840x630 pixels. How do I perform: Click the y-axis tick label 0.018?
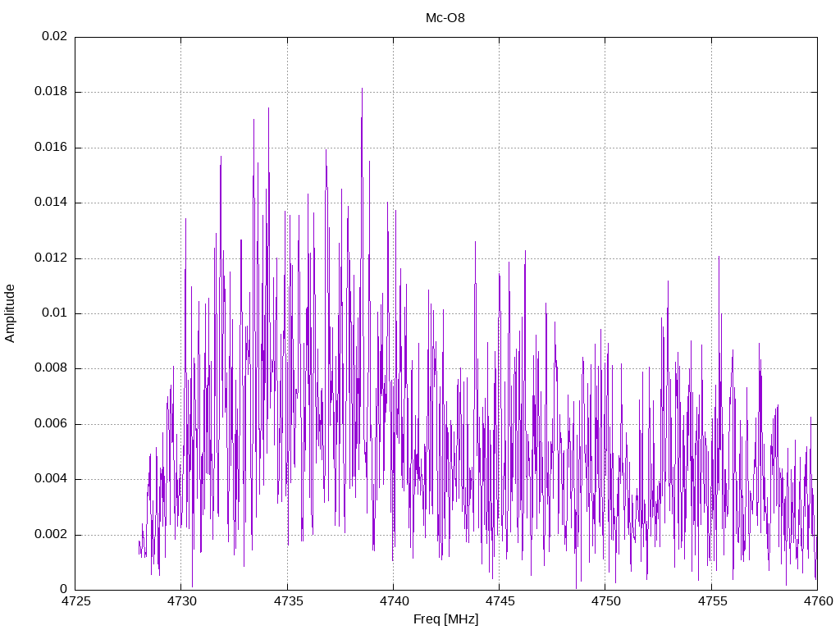pyautogui.click(x=51, y=91)
